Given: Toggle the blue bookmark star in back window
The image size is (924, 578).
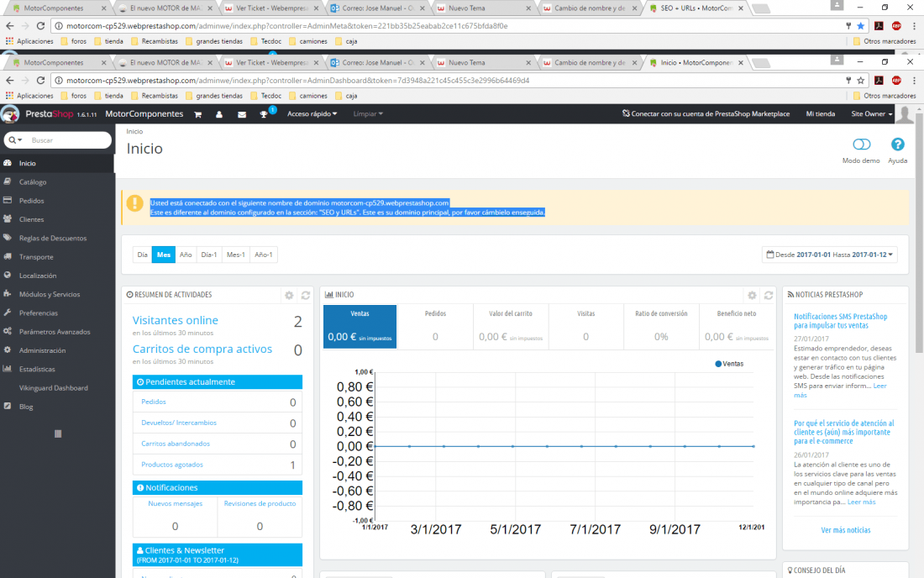Looking at the screenshot, I should pos(861,26).
